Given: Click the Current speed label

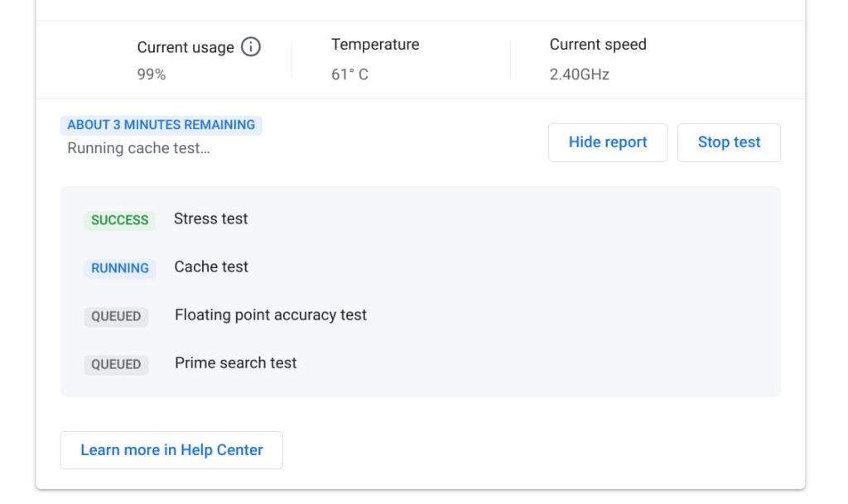Looking at the screenshot, I should [598, 45].
